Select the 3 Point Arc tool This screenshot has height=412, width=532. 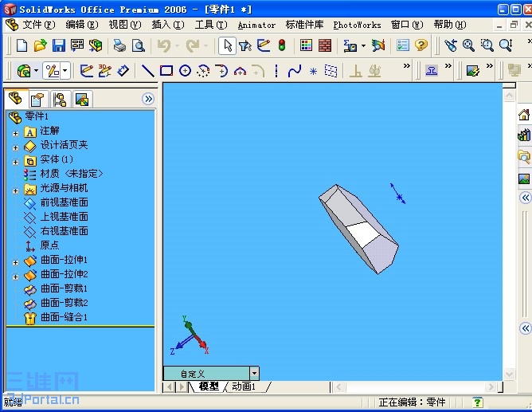[x=240, y=71]
